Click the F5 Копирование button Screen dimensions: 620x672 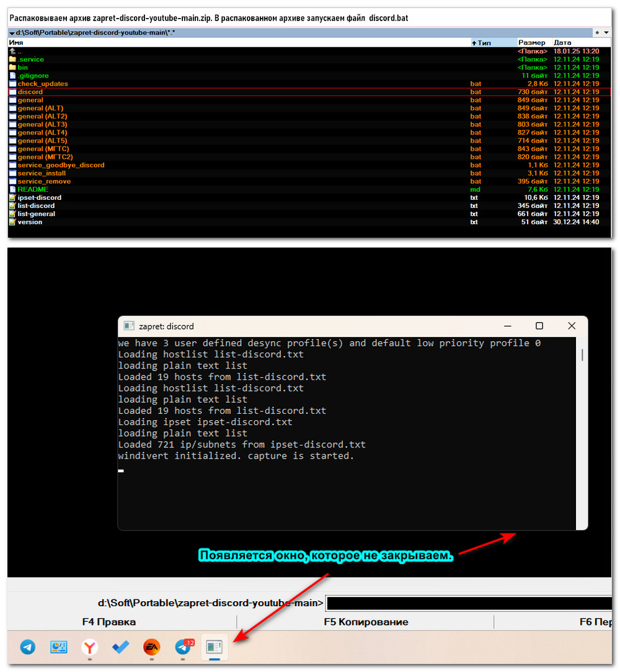click(366, 622)
